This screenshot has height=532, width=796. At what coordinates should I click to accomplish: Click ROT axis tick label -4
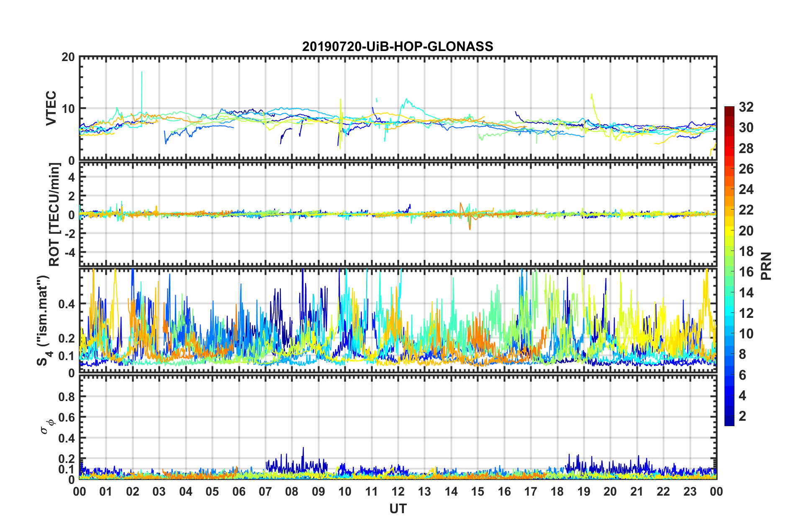[69, 253]
